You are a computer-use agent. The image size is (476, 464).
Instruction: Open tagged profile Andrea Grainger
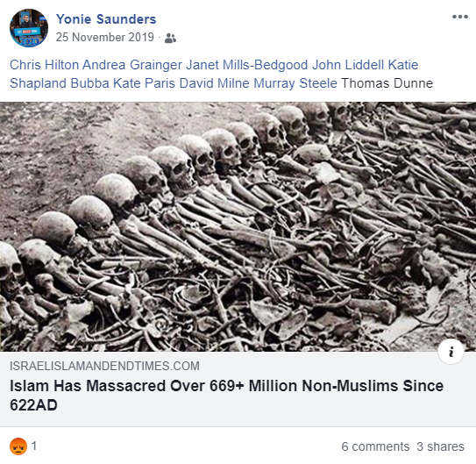click(x=132, y=65)
